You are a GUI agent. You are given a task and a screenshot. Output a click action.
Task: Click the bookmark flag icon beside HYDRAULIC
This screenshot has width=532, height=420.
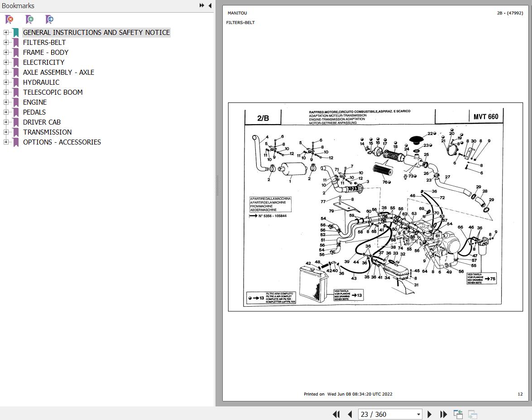[x=16, y=82]
